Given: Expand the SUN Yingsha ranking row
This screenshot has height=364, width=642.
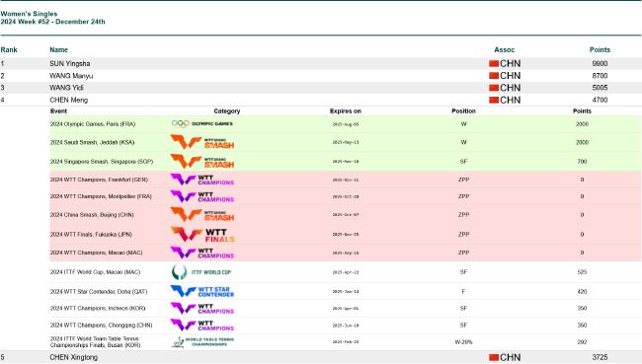Looking at the screenshot, I should (x=321, y=63).
